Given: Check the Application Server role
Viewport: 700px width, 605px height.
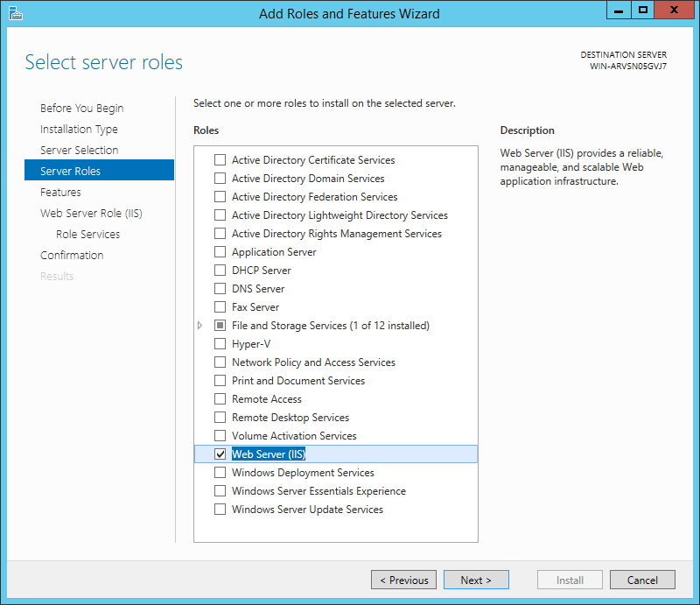Looking at the screenshot, I should (x=220, y=251).
